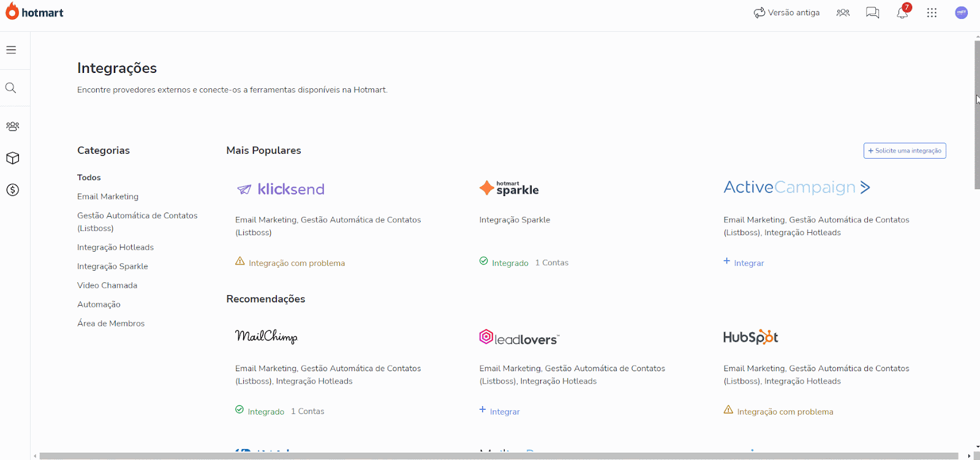Click the Categorias heading
Viewport: 980px width, 460px height.
pyautogui.click(x=104, y=151)
